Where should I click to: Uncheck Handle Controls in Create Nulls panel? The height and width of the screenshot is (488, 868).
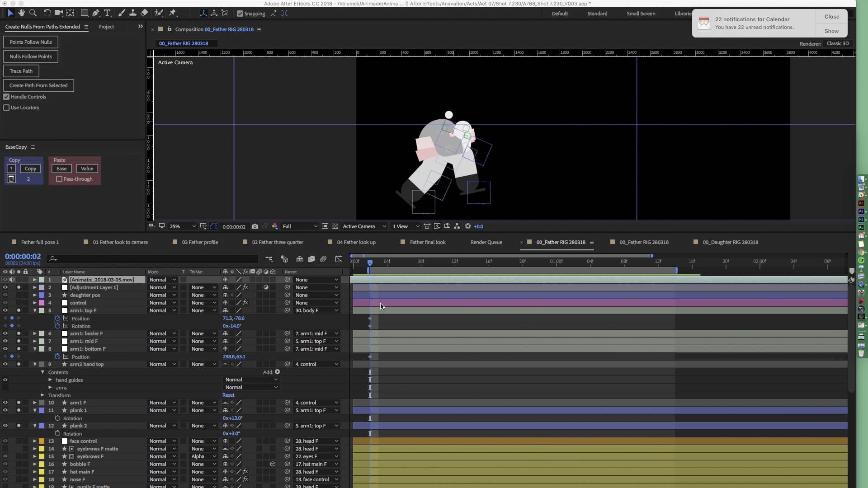click(x=6, y=97)
